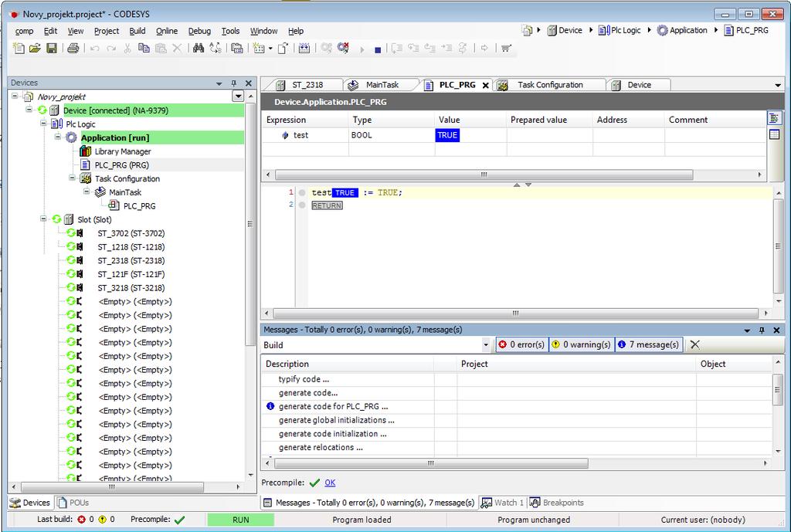The image size is (791, 532).
Task: Open the open-tabs list dropdown arrow
Action: click(777, 85)
